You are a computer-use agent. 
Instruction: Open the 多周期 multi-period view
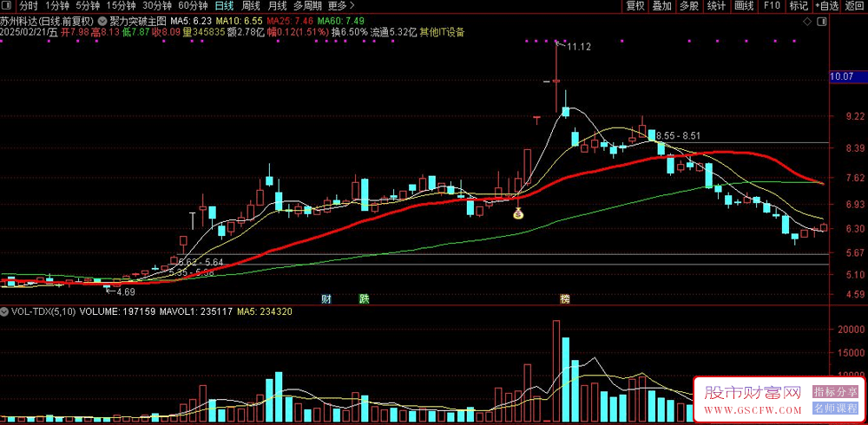(307, 6)
